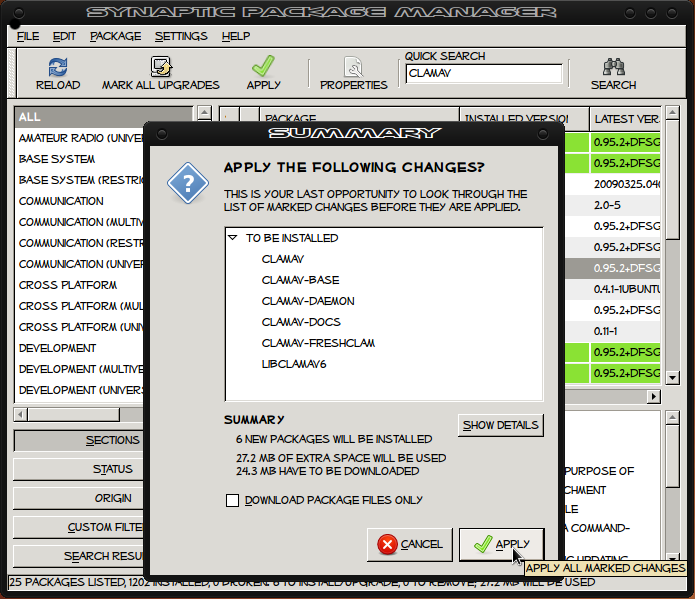Click sections list scroll left arrow
This screenshot has width=695, height=599.
[x=20, y=415]
